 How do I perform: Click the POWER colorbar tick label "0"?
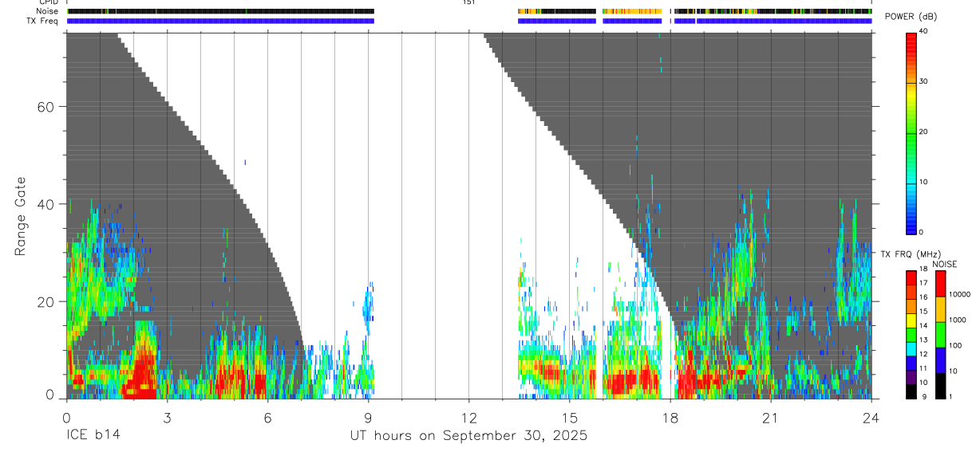coord(923,232)
